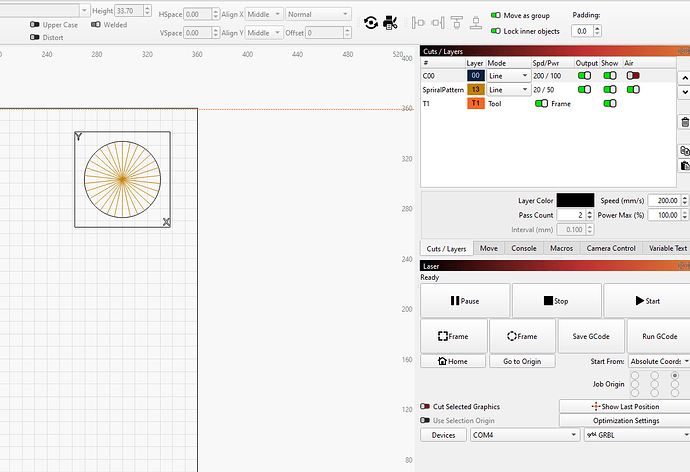Click Run GCode button
Image resolution: width=690 pixels, height=472 pixels.
[x=659, y=336]
